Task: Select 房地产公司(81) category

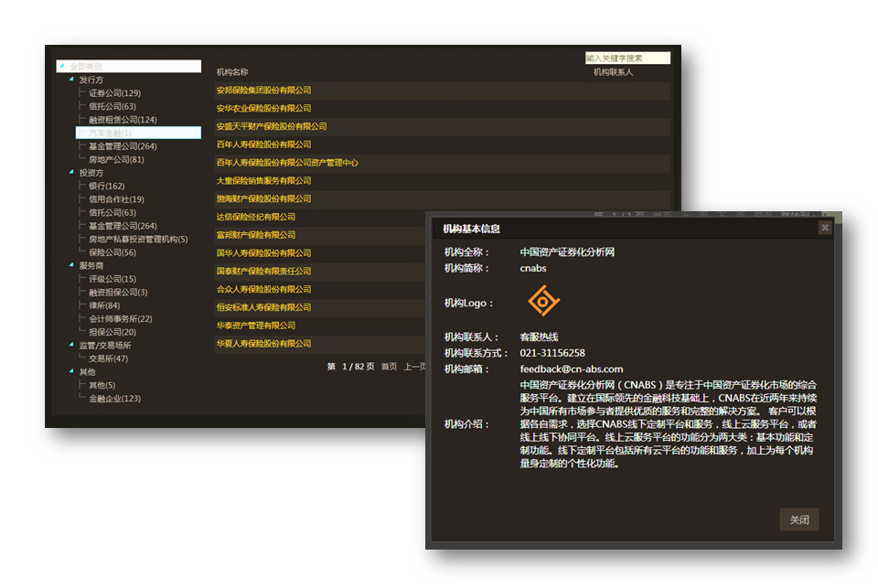Action: (116, 160)
